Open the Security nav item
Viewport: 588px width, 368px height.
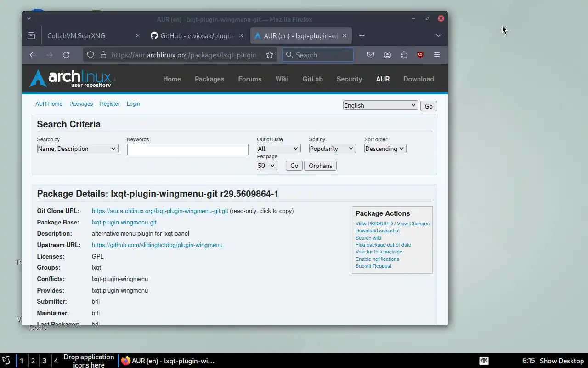349,79
